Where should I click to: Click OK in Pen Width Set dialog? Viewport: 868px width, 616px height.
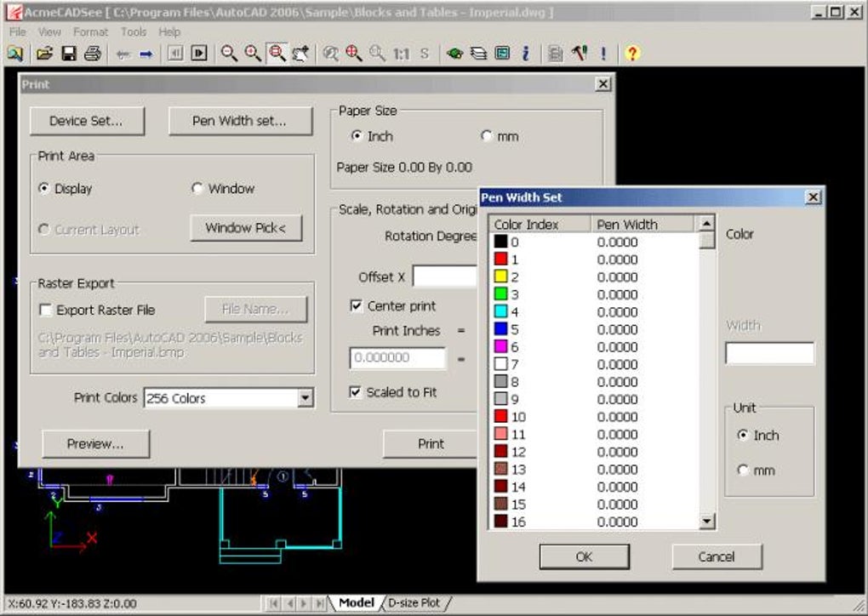584,556
